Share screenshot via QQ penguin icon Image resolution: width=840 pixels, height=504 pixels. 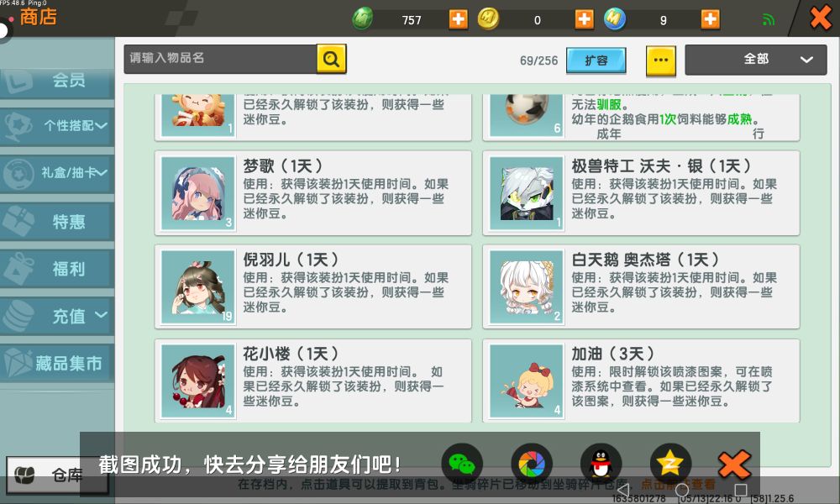pos(601,464)
